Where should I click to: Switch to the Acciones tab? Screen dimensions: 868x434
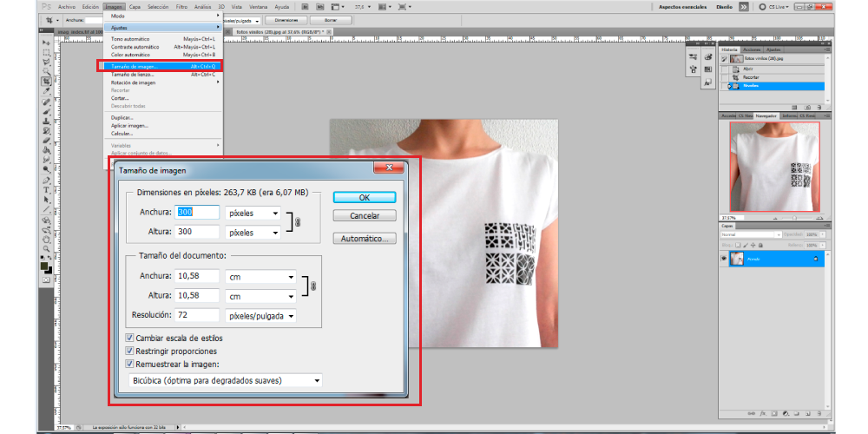tap(752, 49)
